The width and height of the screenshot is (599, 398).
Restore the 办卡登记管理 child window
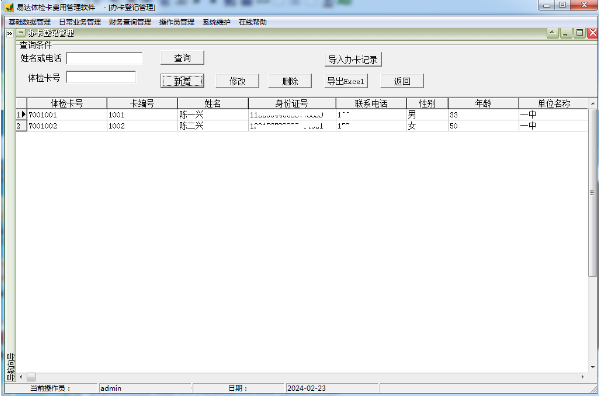[579, 33]
